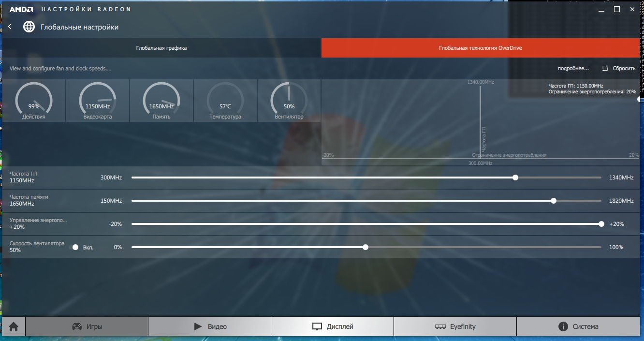Click the Температура temperature gauge
This screenshot has height=341, width=644.
225,101
